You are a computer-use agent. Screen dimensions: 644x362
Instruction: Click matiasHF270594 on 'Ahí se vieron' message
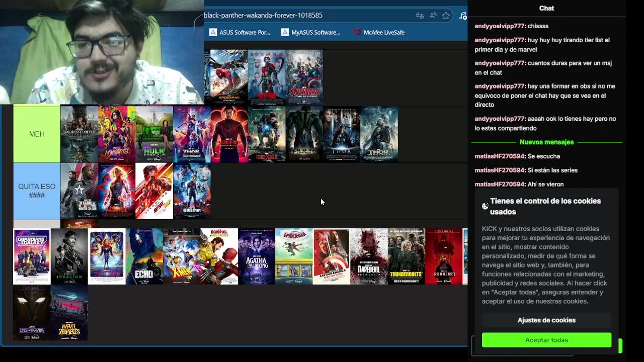[500, 185]
